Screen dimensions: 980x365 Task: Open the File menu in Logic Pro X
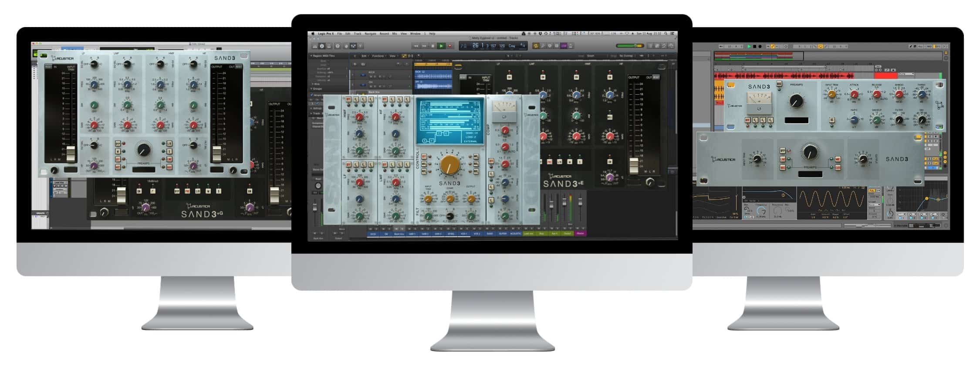340,34
